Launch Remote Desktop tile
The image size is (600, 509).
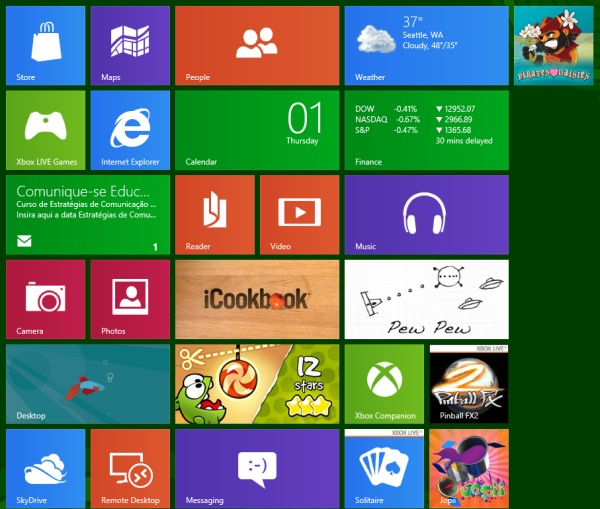pos(130,469)
